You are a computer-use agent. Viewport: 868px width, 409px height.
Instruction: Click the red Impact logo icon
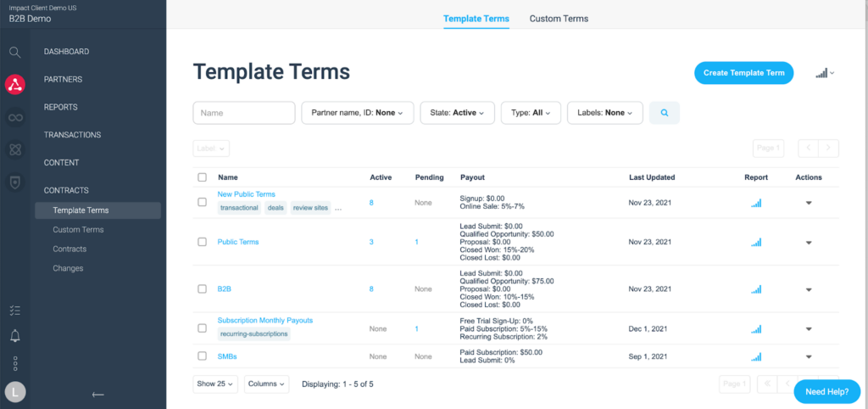click(x=14, y=84)
